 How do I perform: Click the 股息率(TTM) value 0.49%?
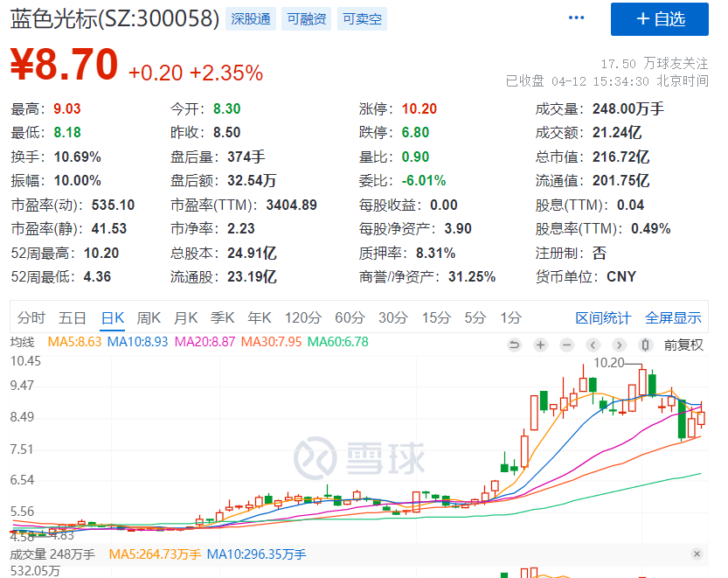tap(650, 229)
